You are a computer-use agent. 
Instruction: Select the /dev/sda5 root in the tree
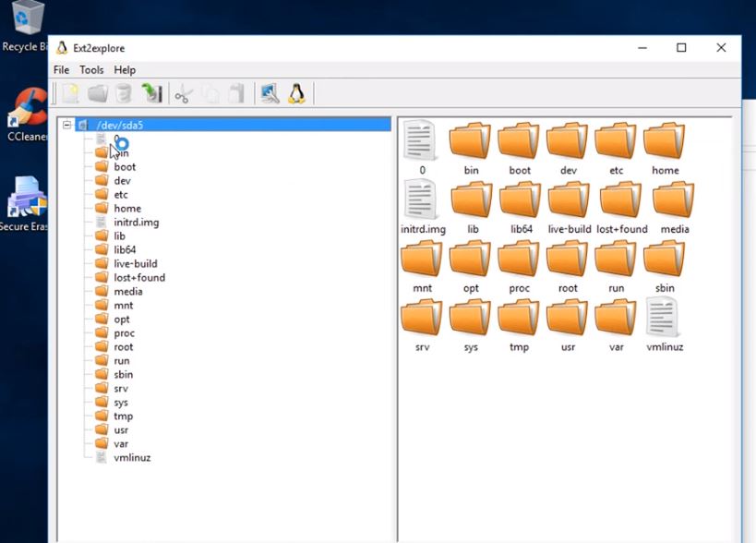120,126
